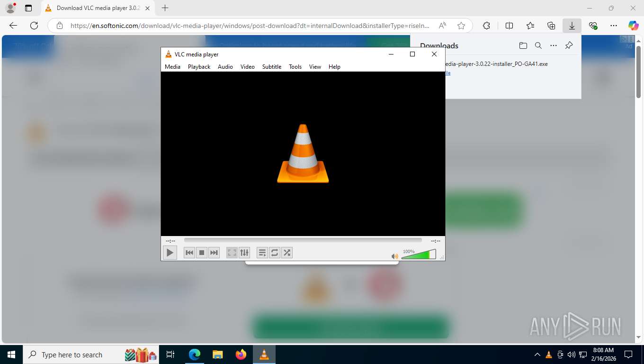Open the Subtitle menu

(272, 67)
